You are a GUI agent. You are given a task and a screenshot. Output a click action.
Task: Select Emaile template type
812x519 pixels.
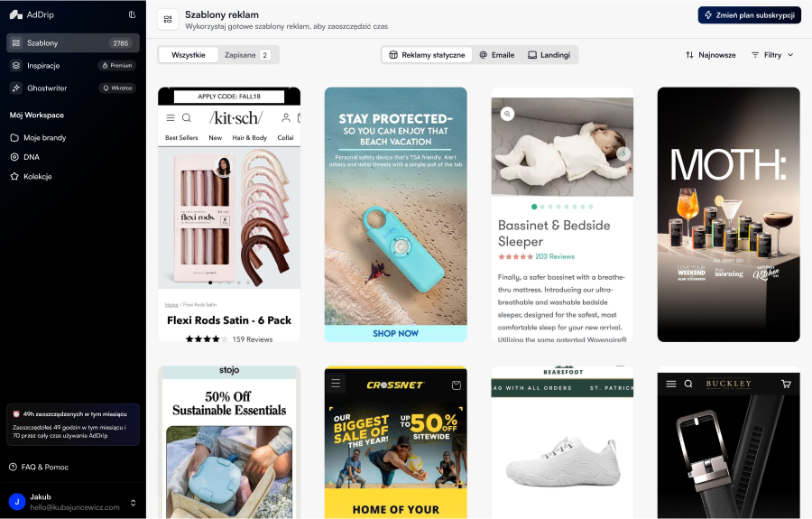tap(496, 55)
